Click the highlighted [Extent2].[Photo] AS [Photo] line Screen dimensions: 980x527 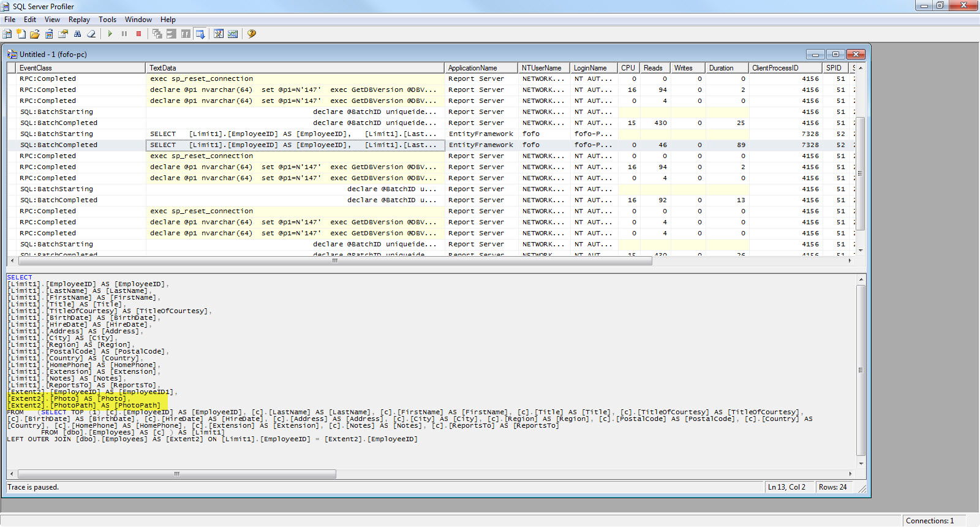pyautogui.click(x=69, y=398)
